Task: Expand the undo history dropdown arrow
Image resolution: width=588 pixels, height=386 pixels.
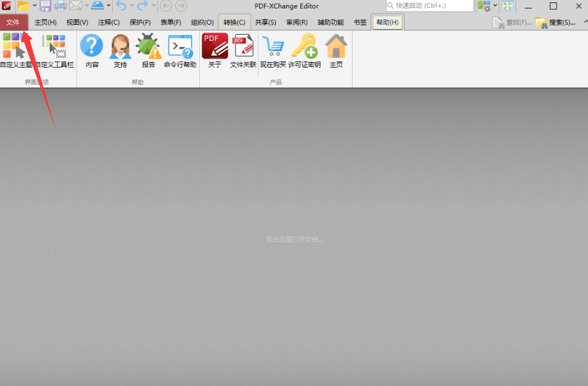Action: (132, 5)
